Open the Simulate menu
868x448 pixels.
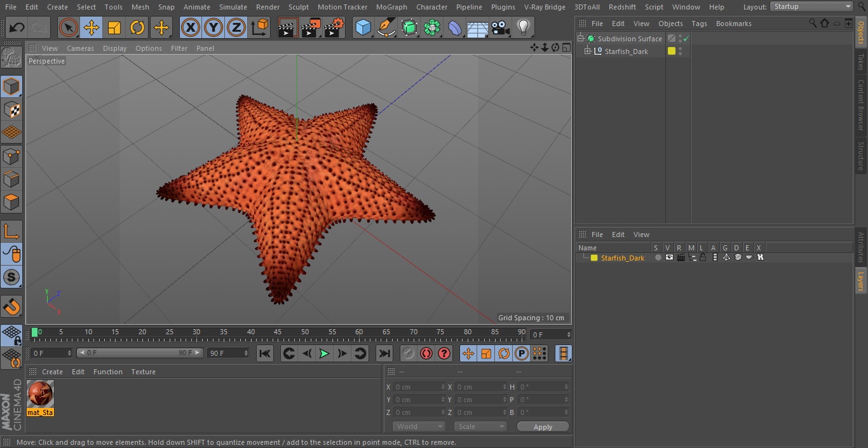(x=233, y=7)
